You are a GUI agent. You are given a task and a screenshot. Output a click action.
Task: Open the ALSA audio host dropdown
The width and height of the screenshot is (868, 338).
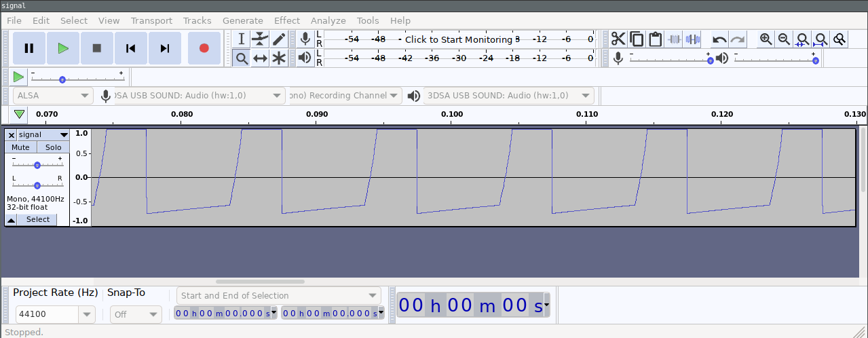[53, 96]
